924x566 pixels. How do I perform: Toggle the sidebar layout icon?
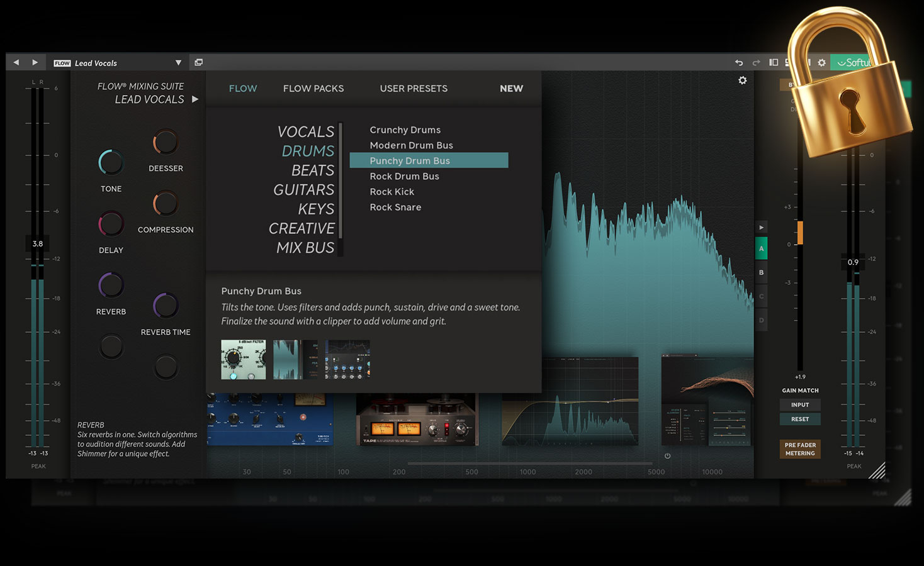point(774,63)
